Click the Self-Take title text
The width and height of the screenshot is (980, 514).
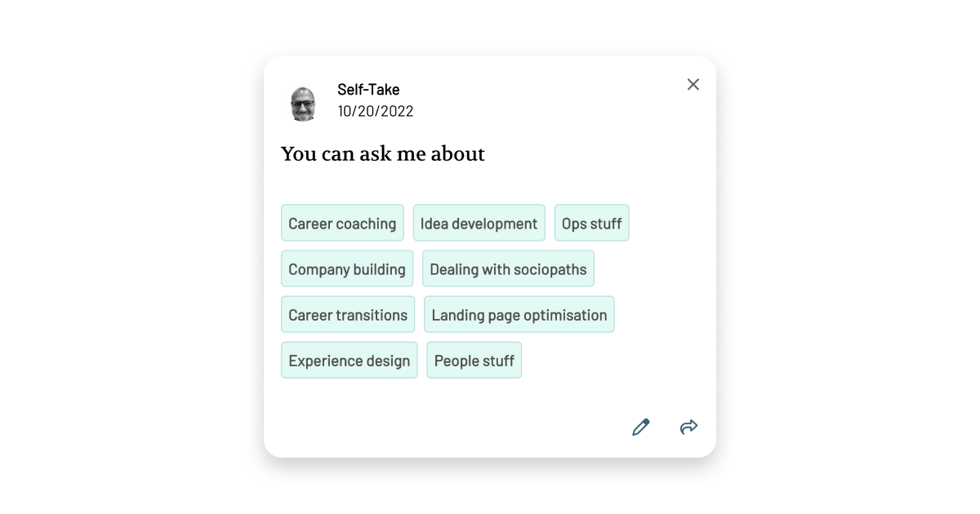pyautogui.click(x=368, y=90)
